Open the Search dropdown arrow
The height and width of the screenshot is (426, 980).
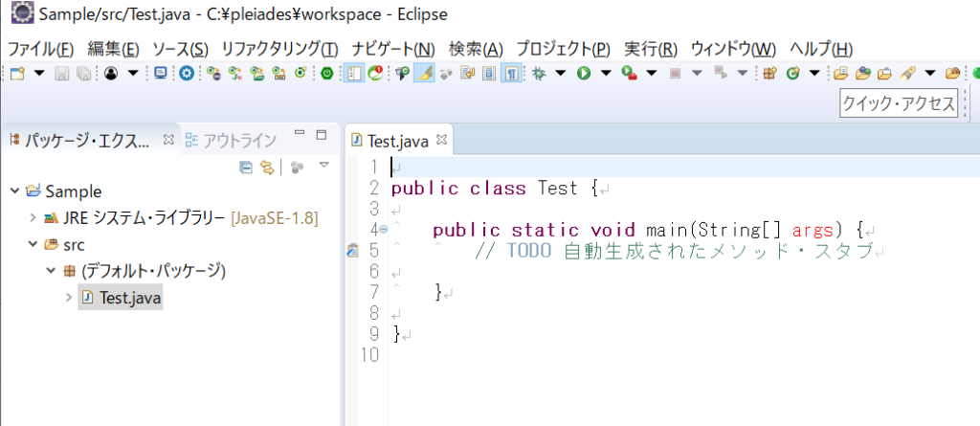click(x=930, y=74)
